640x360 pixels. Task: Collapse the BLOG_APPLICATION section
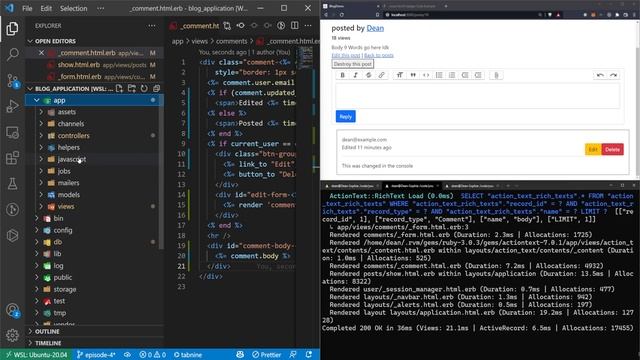[30, 89]
